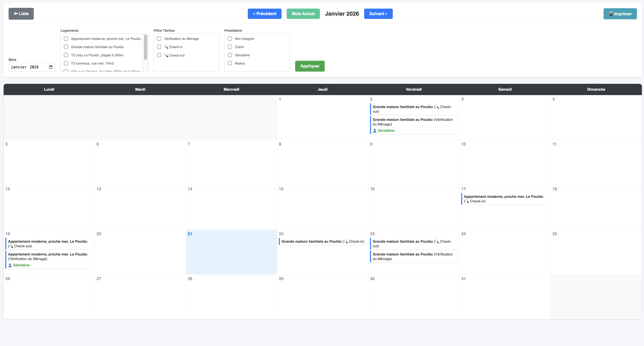Open the Vérification du Ménage event on January 23

click(x=414, y=256)
